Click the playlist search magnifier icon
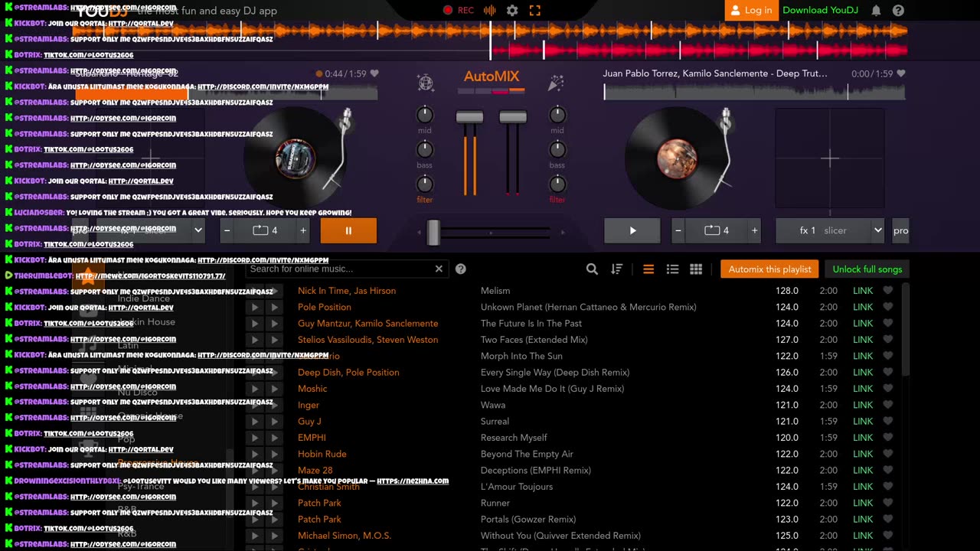Image resolution: width=980 pixels, height=551 pixels. point(592,269)
